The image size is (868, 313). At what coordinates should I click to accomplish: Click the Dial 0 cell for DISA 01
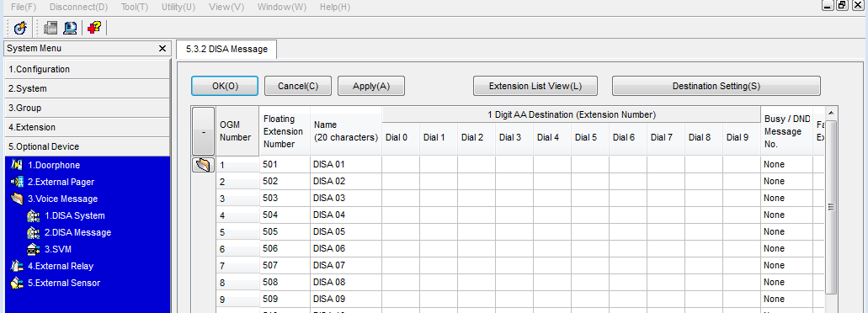(400, 164)
